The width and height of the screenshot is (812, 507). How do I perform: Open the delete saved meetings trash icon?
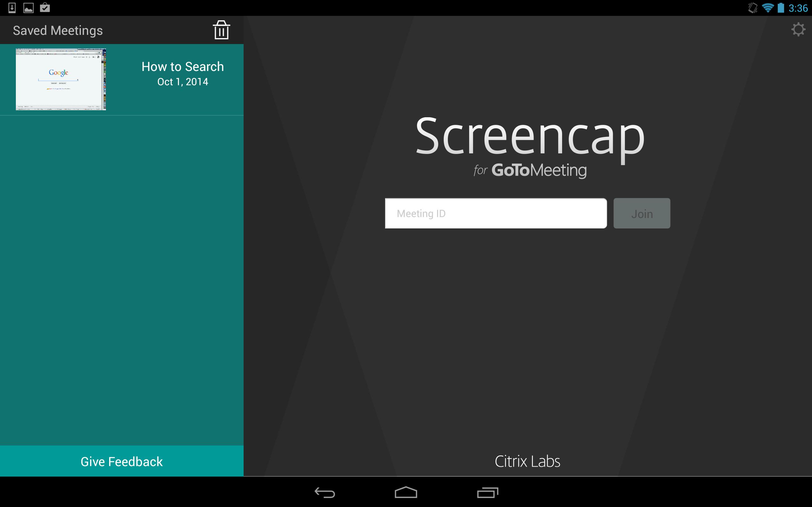tap(221, 30)
